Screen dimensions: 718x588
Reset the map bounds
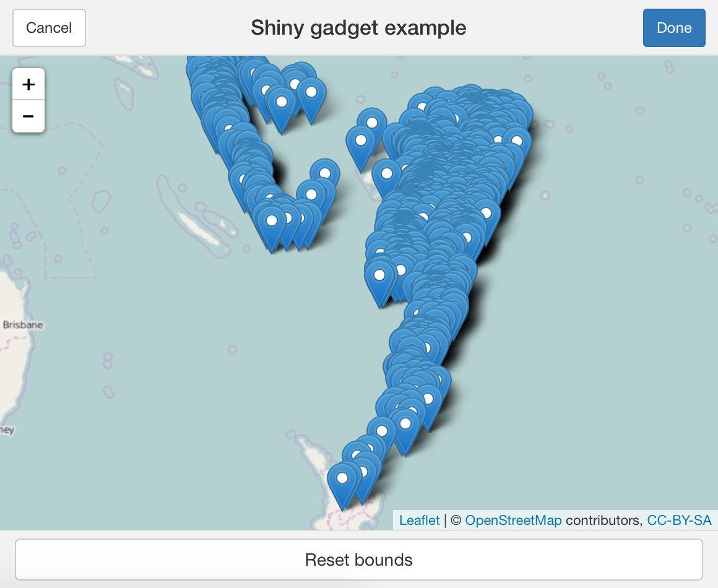(359, 560)
